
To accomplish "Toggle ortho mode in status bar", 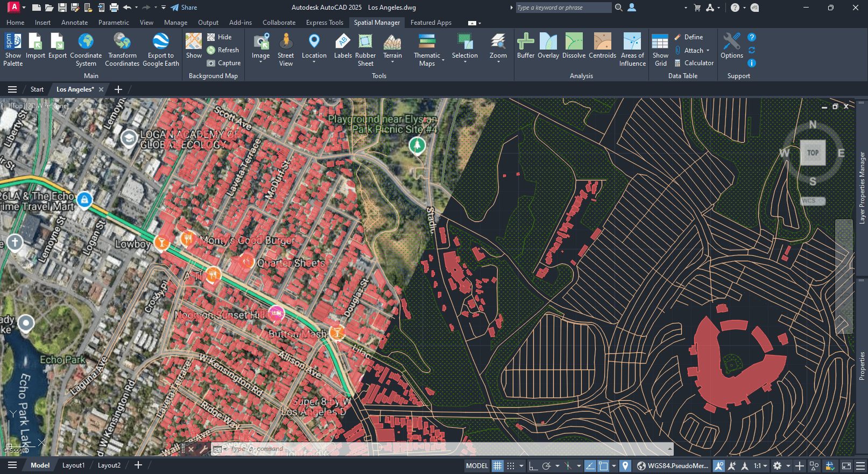I will [533, 466].
